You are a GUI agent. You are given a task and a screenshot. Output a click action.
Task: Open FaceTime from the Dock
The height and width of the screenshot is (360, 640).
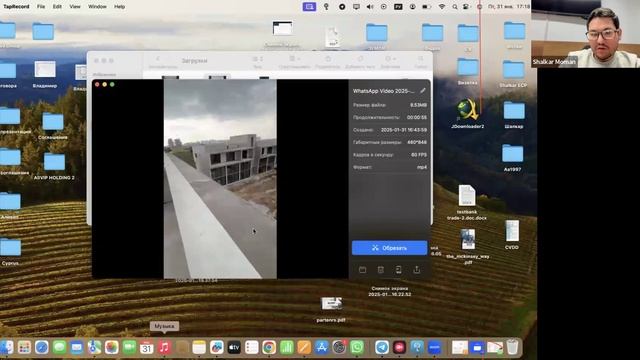(x=129, y=347)
